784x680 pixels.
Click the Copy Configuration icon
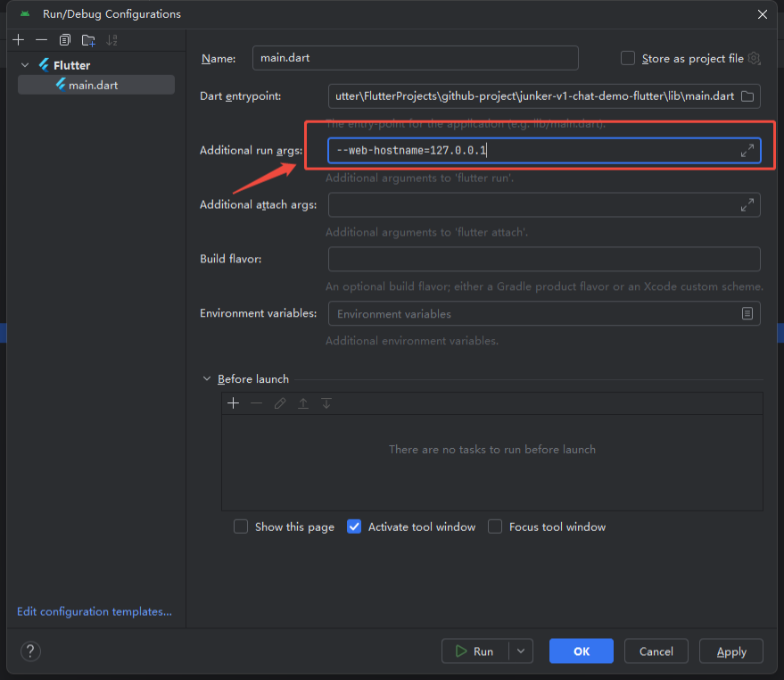(64, 40)
